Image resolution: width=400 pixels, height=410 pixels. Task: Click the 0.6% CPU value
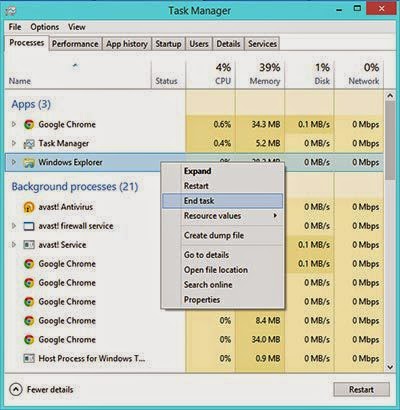[x=222, y=125]
